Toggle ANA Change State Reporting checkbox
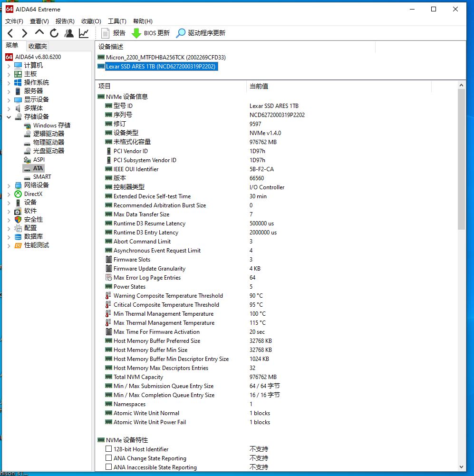 coord(109,458)
